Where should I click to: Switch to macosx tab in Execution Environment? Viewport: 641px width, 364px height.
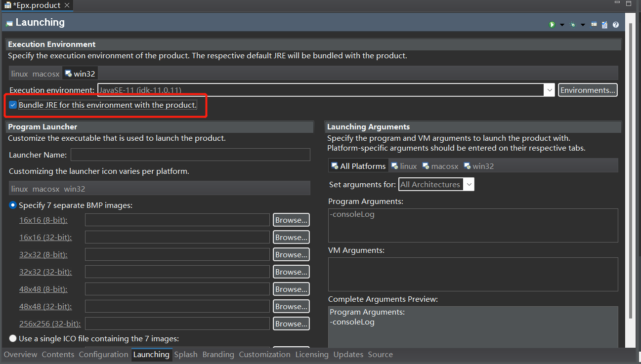46,74
